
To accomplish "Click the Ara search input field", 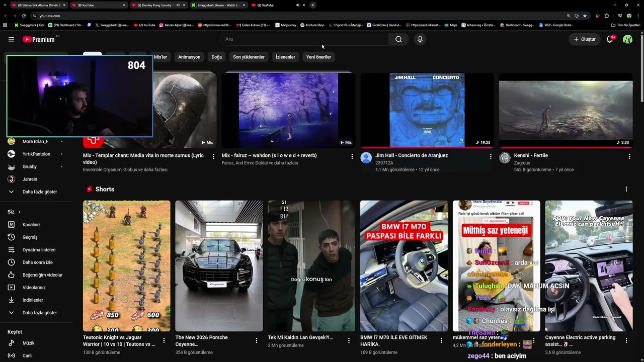I will pyautogui.click(x=304, y=39).
